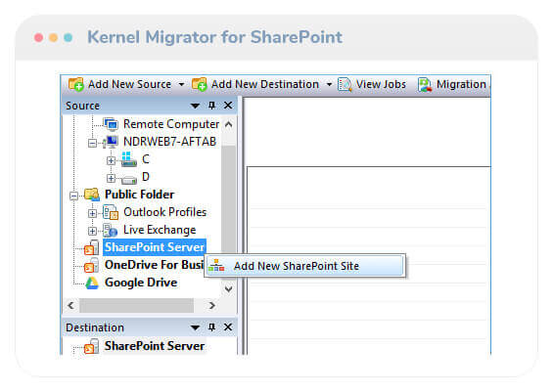
Task: Pin the Destination panel
Action: coord(211,327)
